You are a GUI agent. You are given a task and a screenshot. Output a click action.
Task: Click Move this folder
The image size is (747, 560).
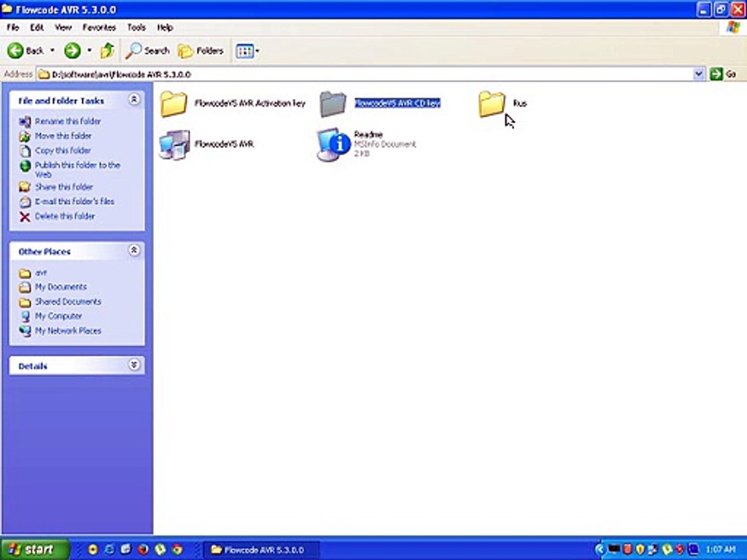pyautogui.click(x=63, y=135)
